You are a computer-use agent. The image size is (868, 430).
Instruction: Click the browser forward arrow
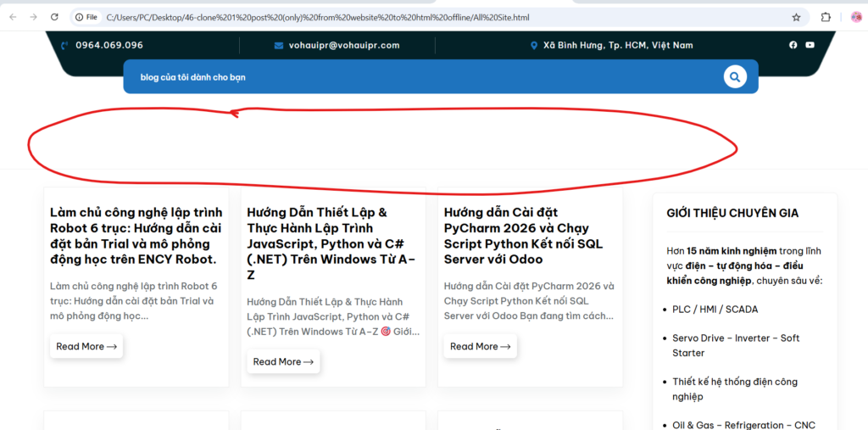33,17
